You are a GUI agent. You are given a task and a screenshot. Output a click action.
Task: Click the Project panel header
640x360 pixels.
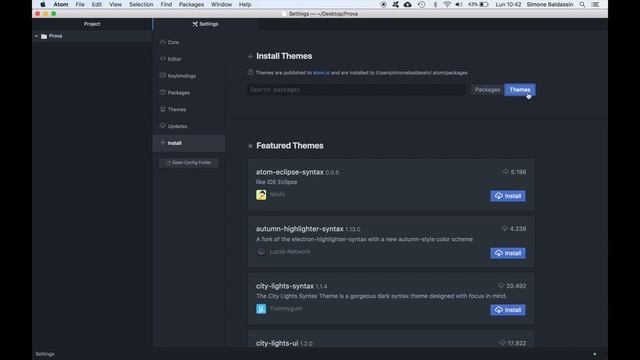click(x=92, y=24)
